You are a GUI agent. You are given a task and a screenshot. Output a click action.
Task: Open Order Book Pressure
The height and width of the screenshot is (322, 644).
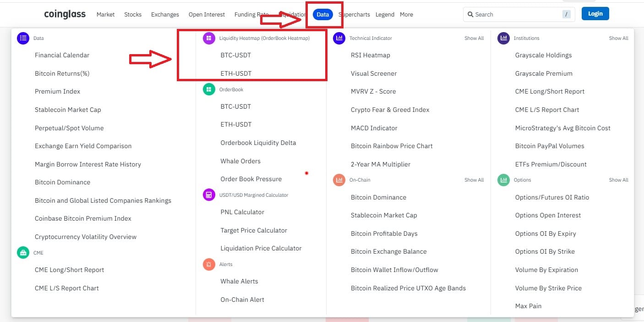251,179
